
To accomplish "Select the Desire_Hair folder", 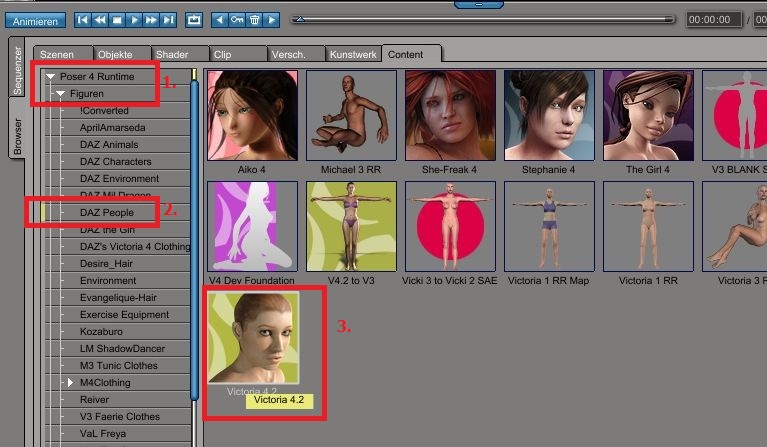I will 106,264.
